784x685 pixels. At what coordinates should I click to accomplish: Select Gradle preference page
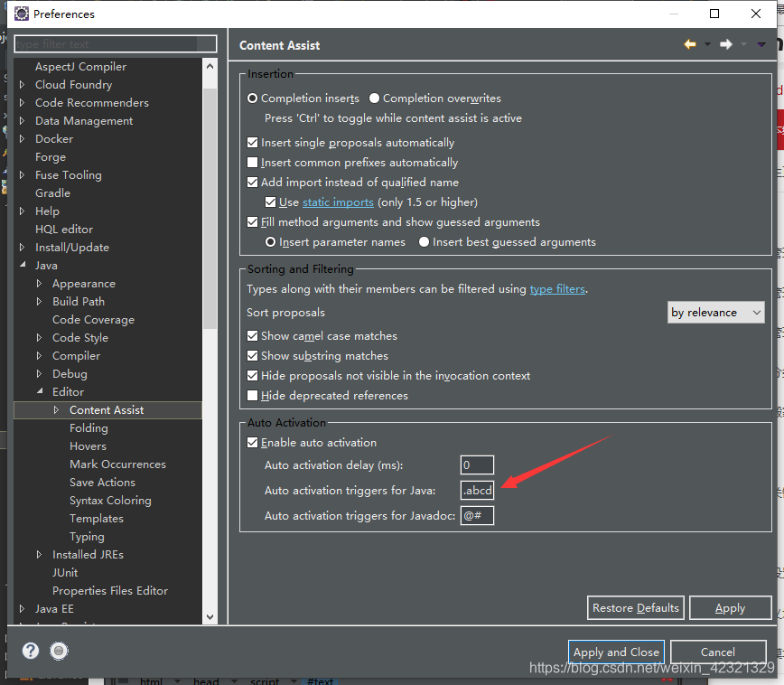pyautogui.click(x=52, y=193)
